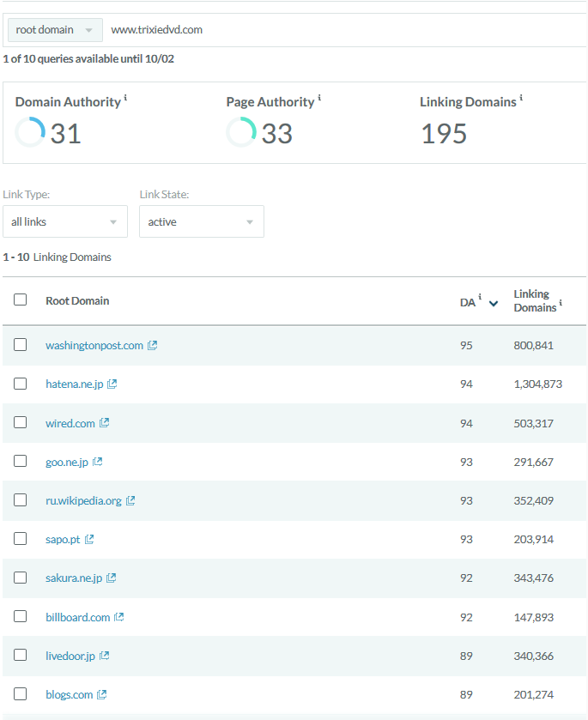The width and height of the screenshot is (588, 720).
Task: Check the ru.wikipedia.org row checkbox
Action: (21, 499)
